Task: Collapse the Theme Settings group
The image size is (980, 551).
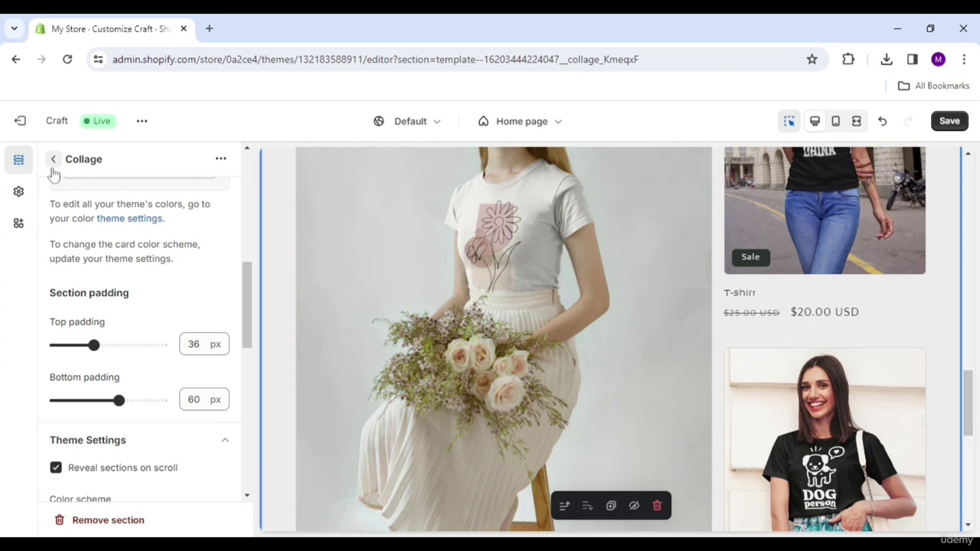Action: [x=225, y=440]
